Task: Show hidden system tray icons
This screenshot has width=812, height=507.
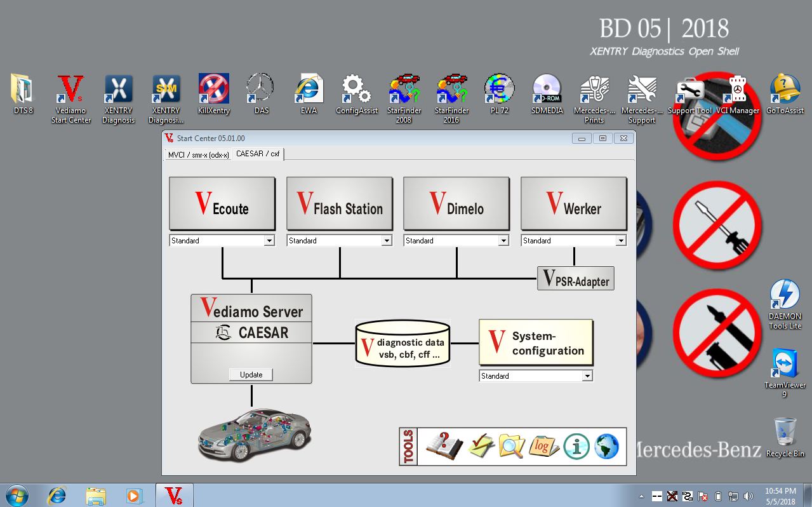Action: (642, 496)
